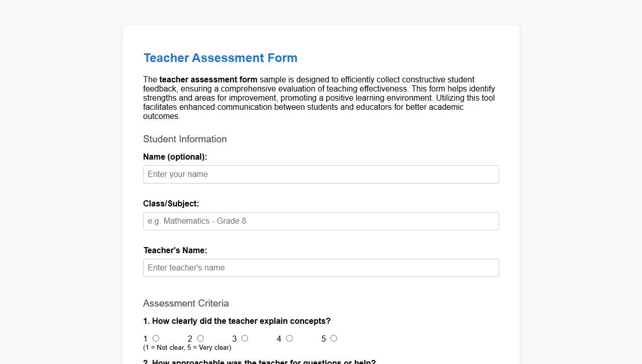Screen dimensions: 642x364
Task: Click the form description paragraph
Action: (x=319, y=98)
